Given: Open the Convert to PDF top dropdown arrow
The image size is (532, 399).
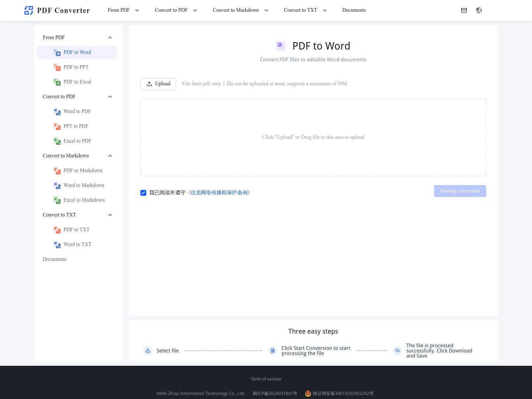Looking at the screenshot, I should [x=195, y=10].
